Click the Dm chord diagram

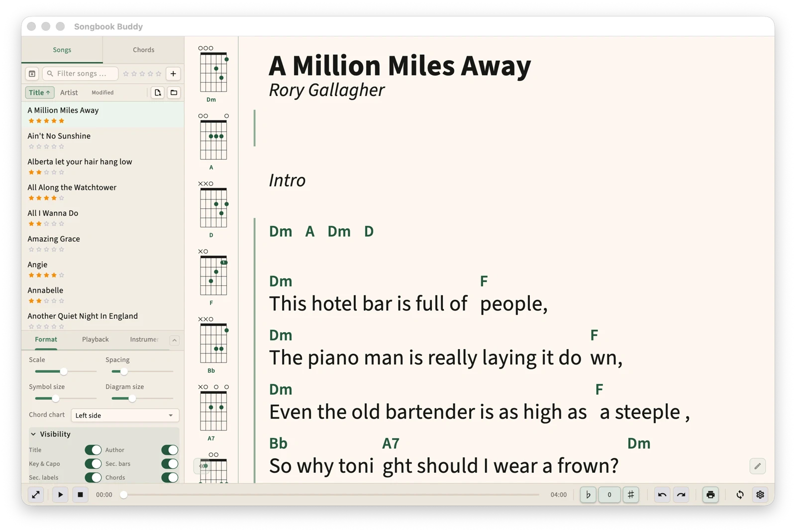click(213, 74)
